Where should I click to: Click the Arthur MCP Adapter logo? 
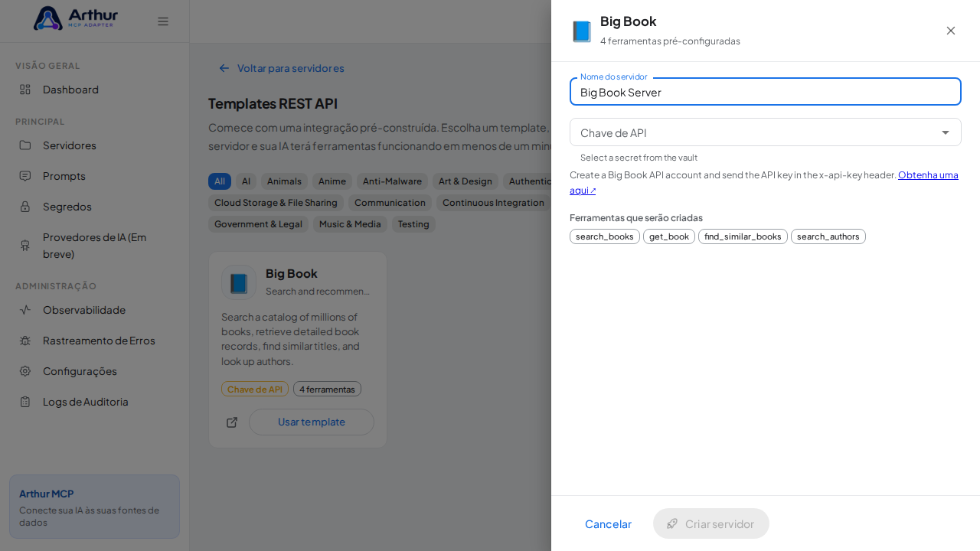76,18
